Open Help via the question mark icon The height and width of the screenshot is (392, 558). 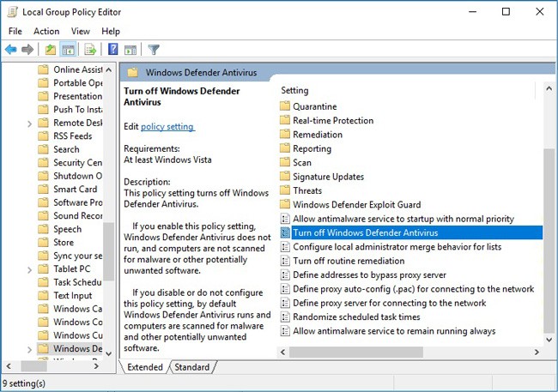[x=112, y=49]
